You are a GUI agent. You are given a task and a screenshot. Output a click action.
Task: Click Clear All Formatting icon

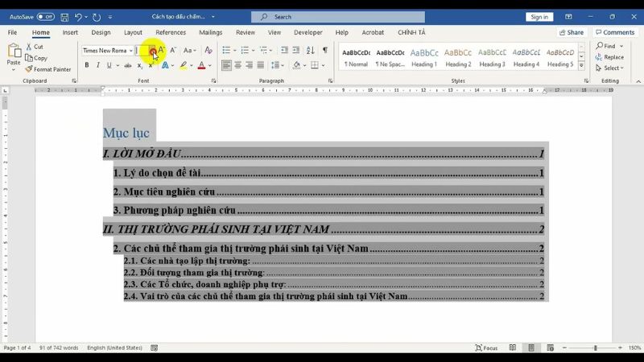pos(208,50)
